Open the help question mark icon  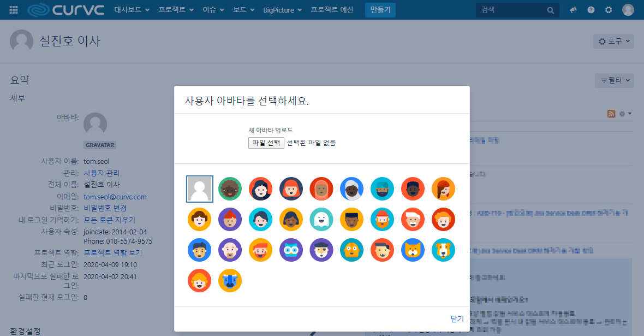[591, 10]
